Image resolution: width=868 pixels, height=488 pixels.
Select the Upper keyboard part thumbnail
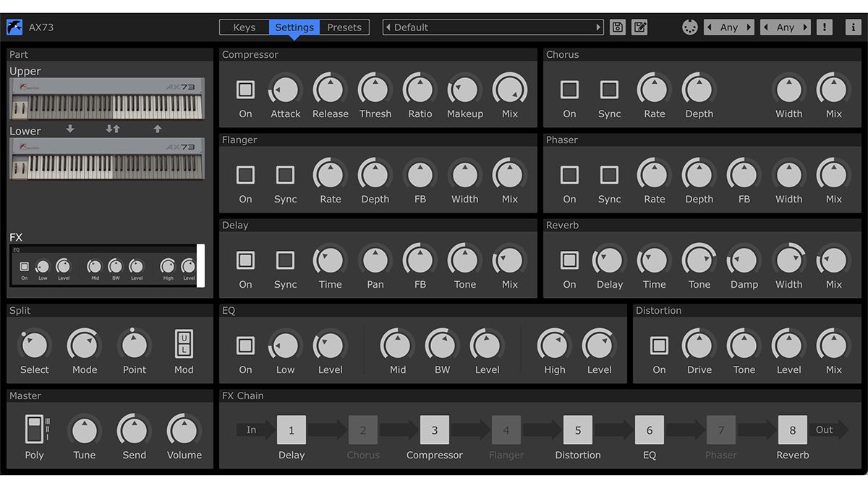(x=107, y=99)
